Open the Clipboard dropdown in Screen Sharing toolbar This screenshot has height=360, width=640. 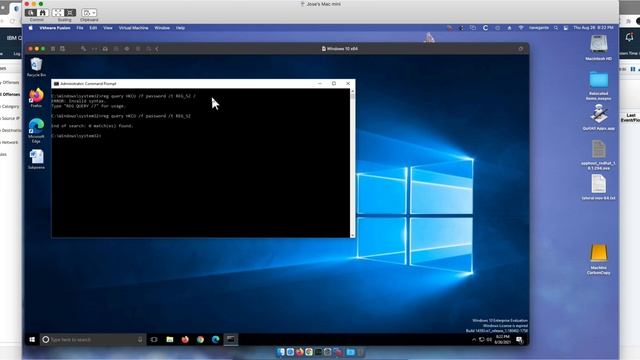[x=89, y=13]
